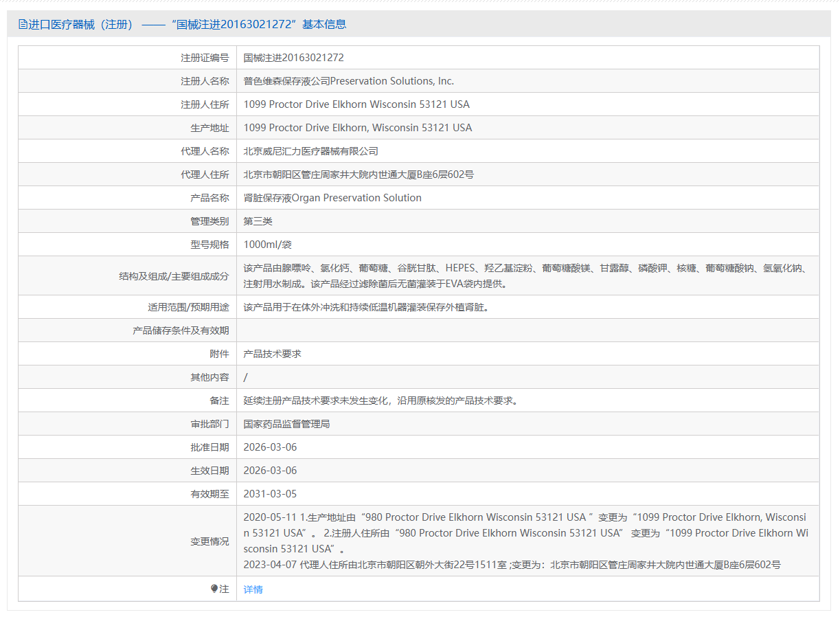The image size is (840, 619).
Task: Select the 产品技术要求 attachment value
Action: point(273,354)
